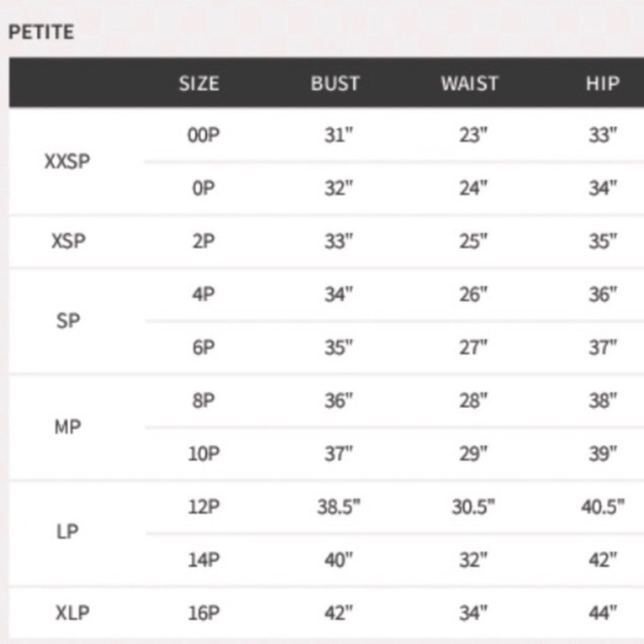This screenshot has height=644, width=644.
Task: Click the 00P size cell
Action: (x=204, y=135)
